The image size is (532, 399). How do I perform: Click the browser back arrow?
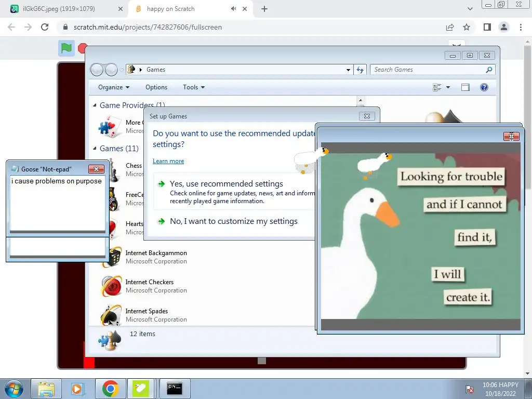(x=11, y=27)
